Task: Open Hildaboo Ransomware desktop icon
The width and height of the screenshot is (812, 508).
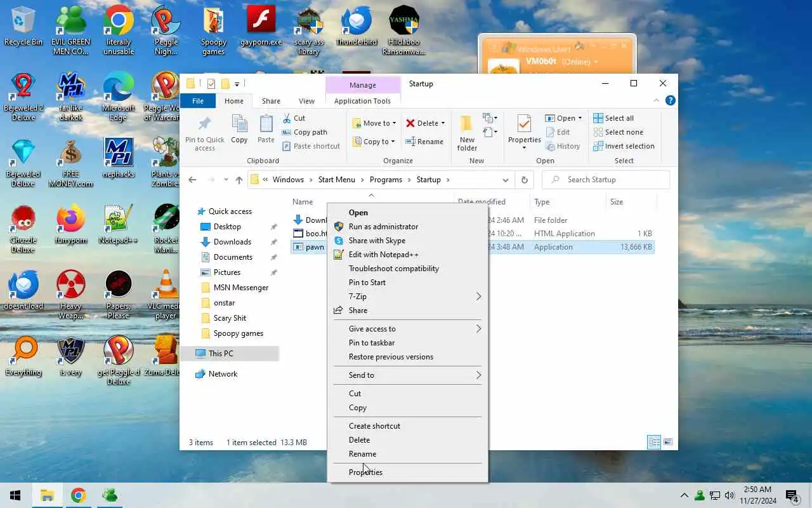Action: pos(404,30)
